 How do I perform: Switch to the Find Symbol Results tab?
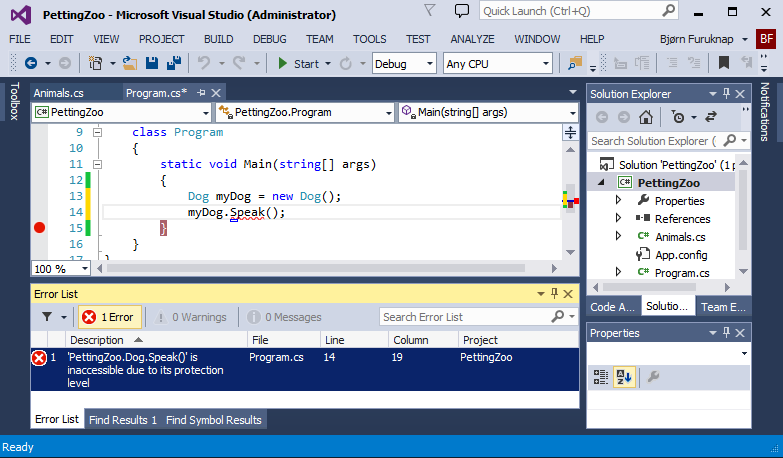pyautogui.click(x=214, y=420)
